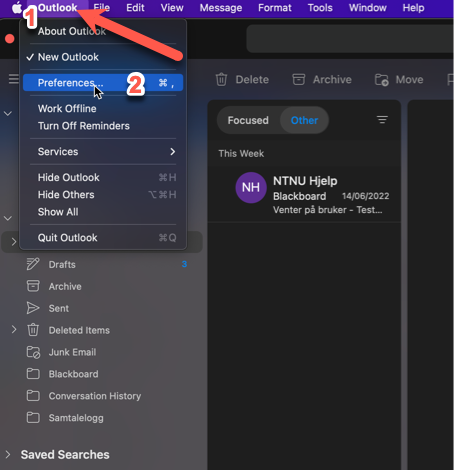Click the Blackboard folder icon
Viewport: 454px width, 470px height.
click(33, 374)
